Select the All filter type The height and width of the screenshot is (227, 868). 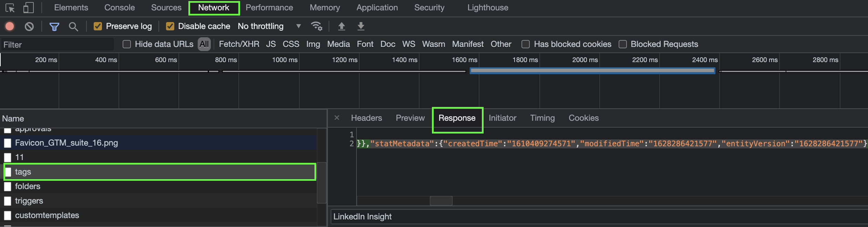tap(204, 44)
